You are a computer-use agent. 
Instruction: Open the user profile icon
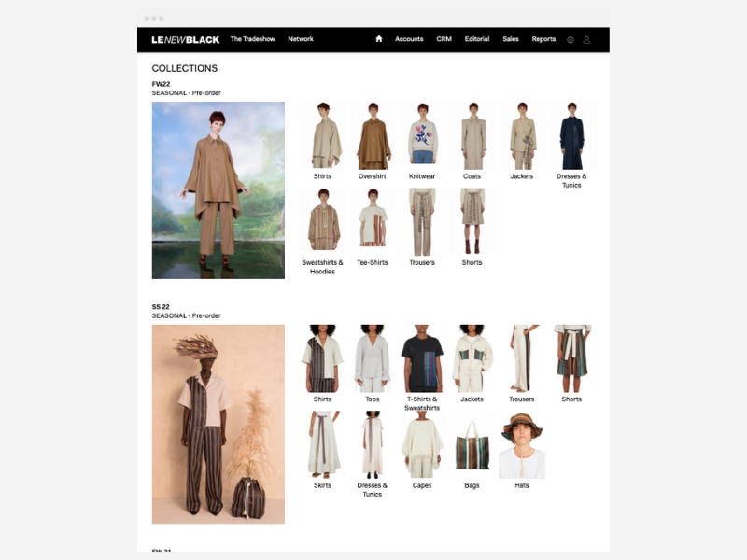tap(587, 40)
